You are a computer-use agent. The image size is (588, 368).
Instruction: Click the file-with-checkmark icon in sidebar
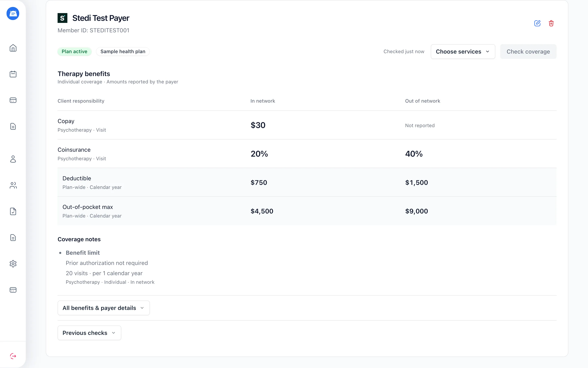(13, 212)
